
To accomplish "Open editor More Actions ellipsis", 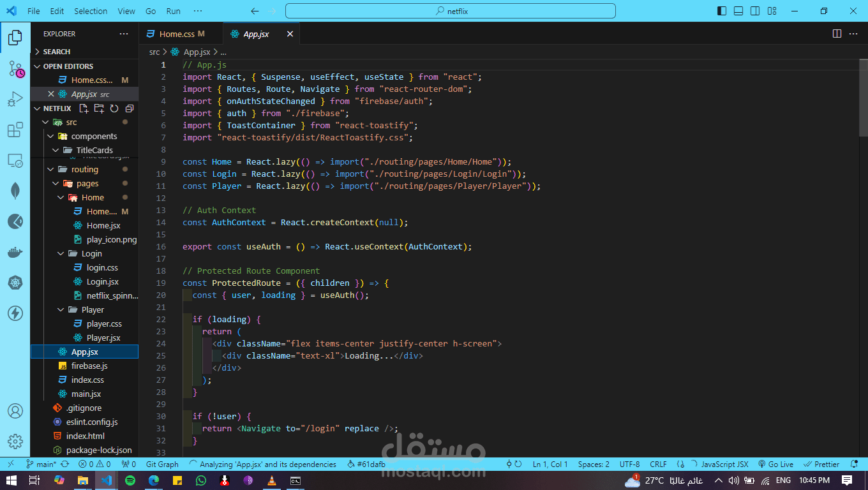I will [853, 34].
